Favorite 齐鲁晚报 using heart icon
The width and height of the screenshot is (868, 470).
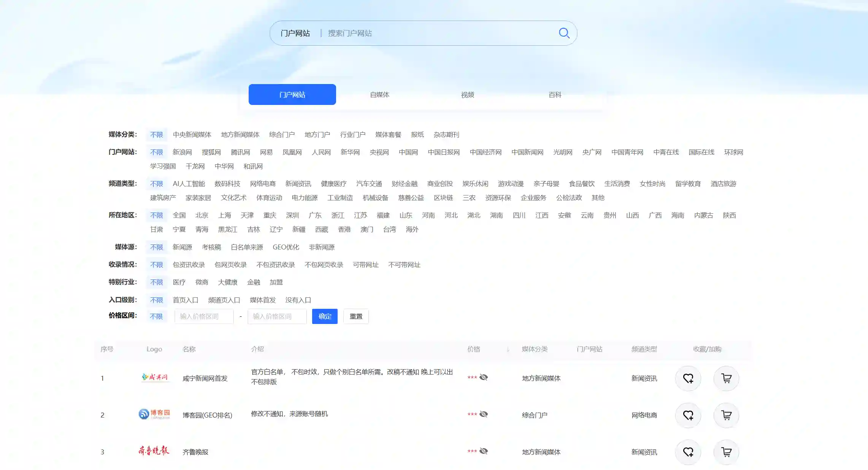[x=688, y=452]
